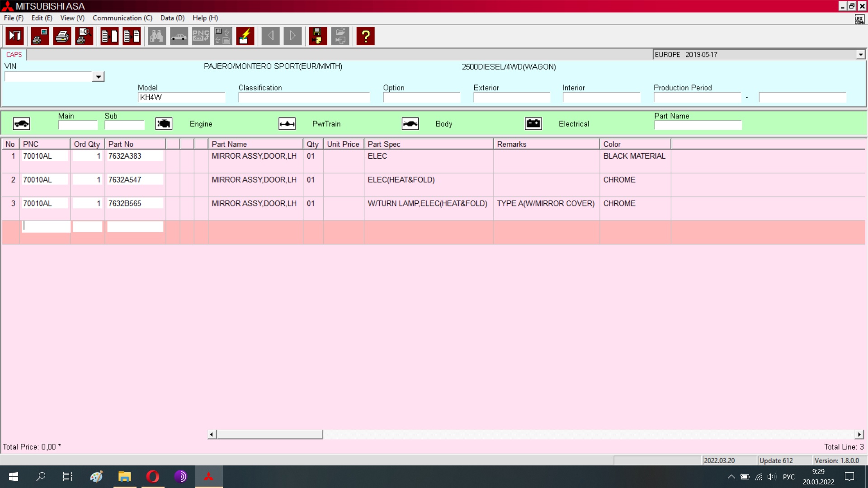Expand the VIN dropdown arrow
Screen dimensions: 868x488
coord(98,77)
